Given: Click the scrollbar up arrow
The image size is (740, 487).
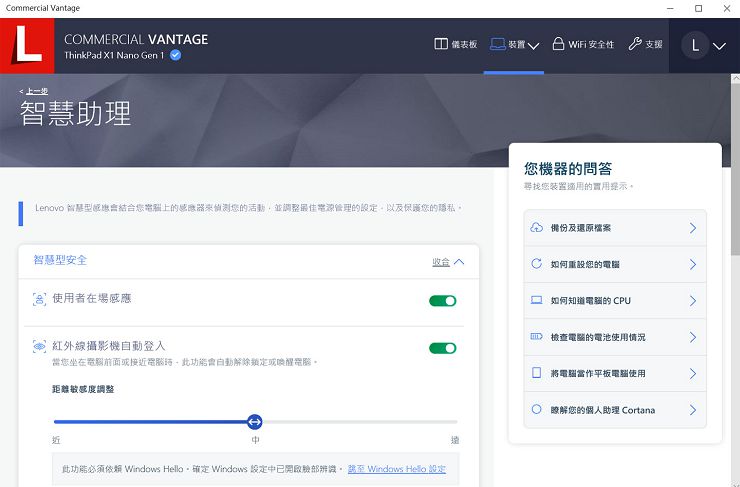Looking at the screenshot, I should click(x=735, y=79).
